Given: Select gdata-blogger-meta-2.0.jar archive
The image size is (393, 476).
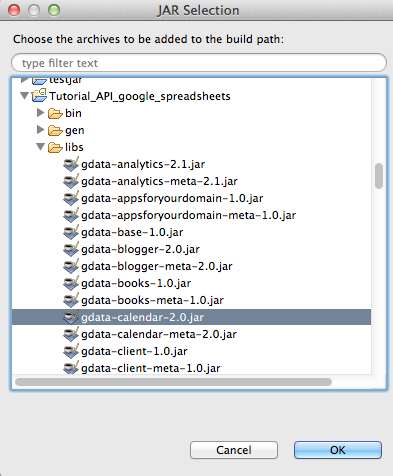Looking at the screenshot, I should click(157, 266).
